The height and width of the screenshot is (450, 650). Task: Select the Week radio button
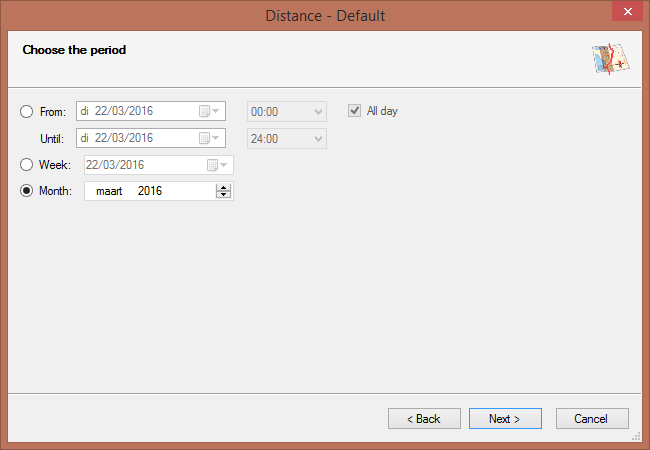point(26,165)
